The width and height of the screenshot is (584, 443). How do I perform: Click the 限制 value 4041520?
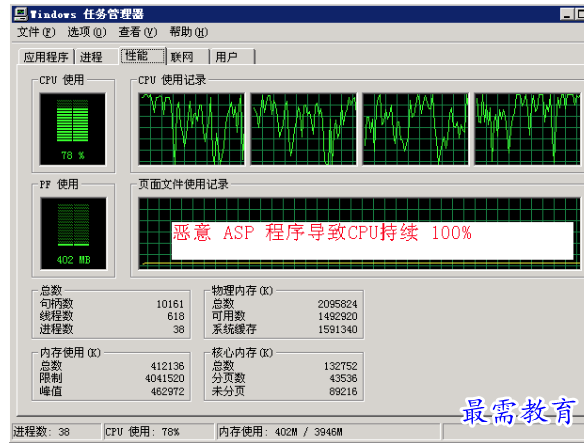coord(165,379)
